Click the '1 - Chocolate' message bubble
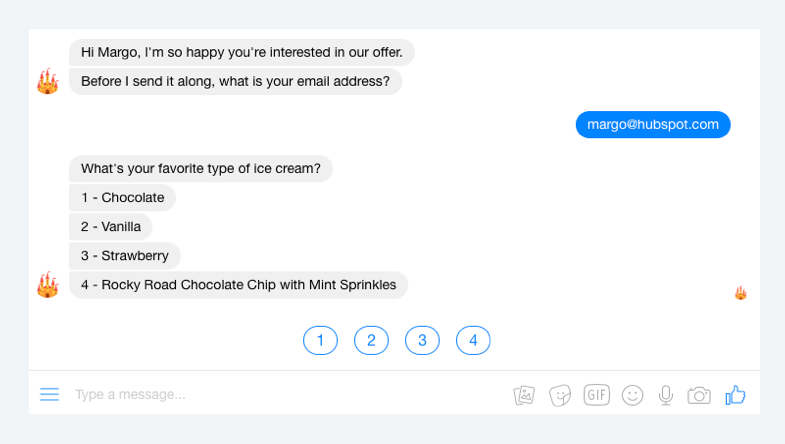The image size is (785, 444). click(123, 198)
